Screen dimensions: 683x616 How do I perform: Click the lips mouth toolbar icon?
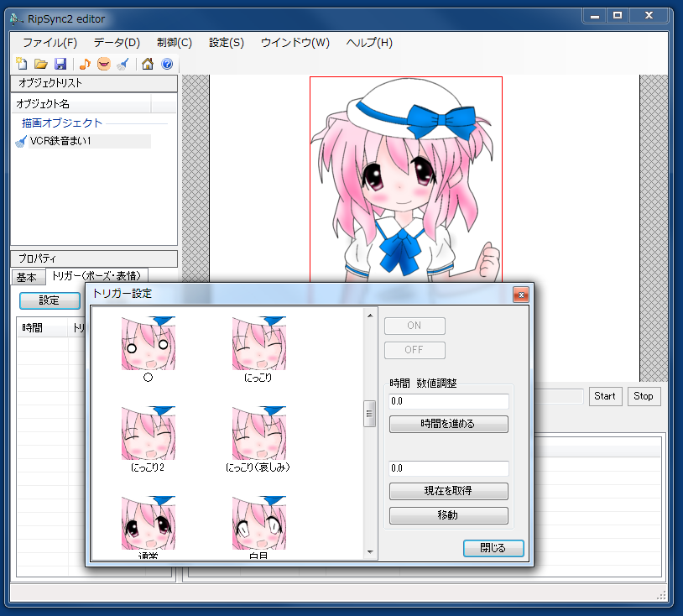point(104,64)
